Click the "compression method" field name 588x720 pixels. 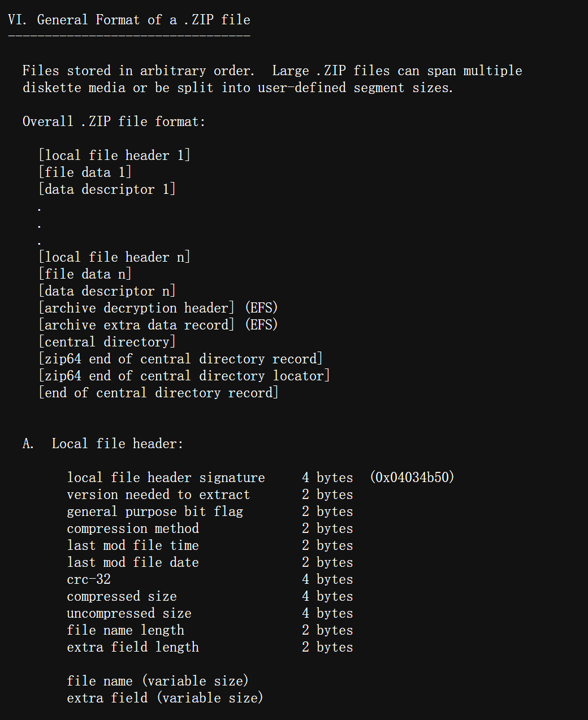[x=133, y=528]
